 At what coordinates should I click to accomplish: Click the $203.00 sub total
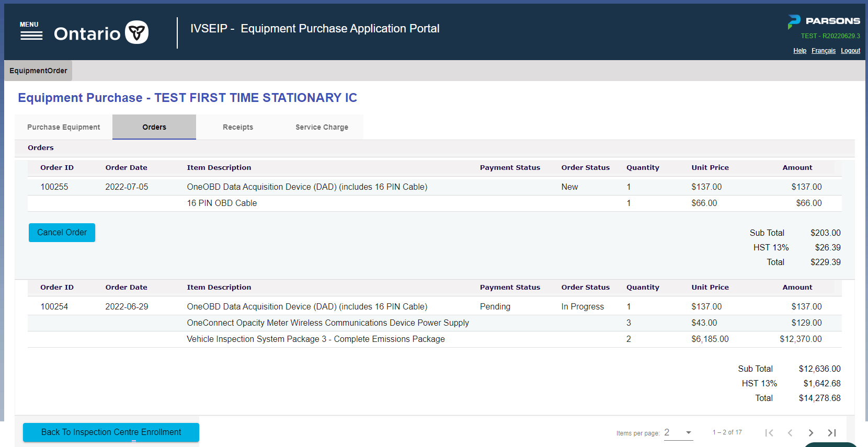826,233
